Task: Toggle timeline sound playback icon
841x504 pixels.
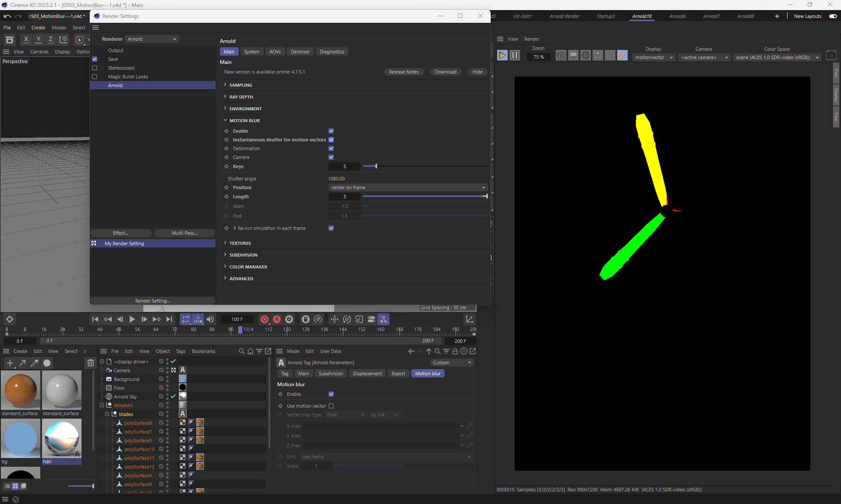Action: point(210,319)
